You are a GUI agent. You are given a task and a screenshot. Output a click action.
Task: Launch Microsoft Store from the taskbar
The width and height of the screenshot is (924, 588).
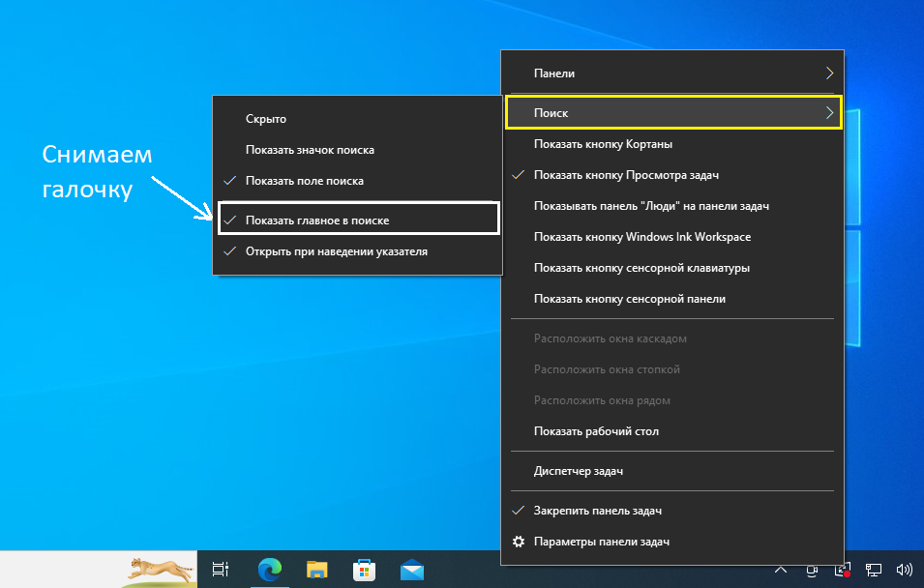[364, 570]
